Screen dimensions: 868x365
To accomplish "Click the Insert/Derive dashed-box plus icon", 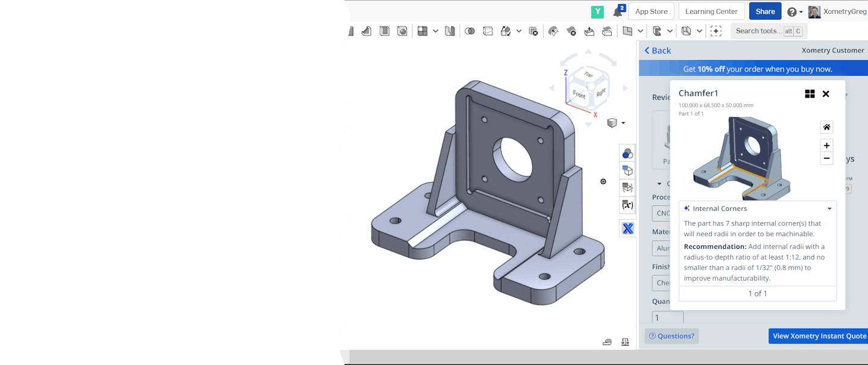I will tap(715, 31).
